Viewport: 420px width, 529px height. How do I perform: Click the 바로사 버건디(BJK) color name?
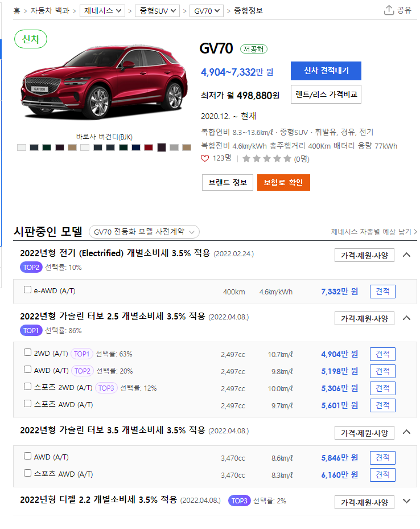[x=104, y=137]
